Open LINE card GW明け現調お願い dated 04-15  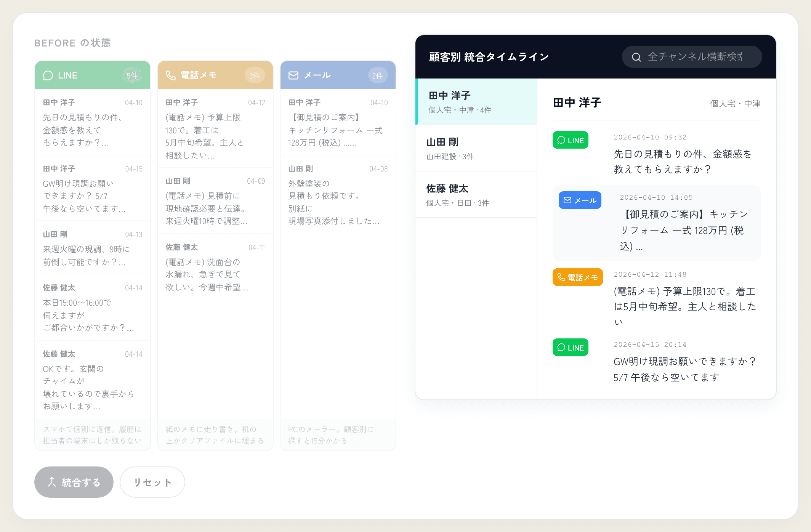point(93,188)
